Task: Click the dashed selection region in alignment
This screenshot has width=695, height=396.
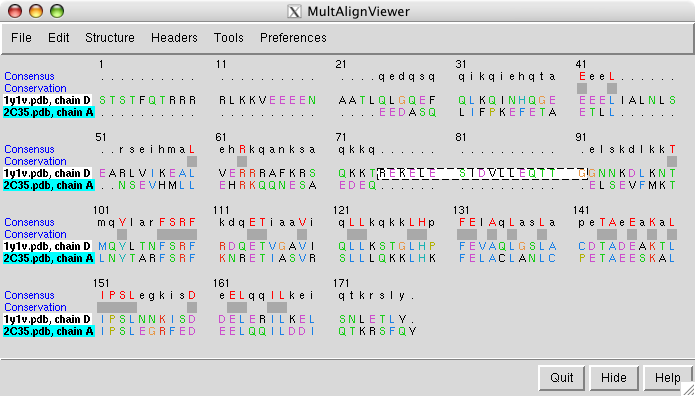Action: tap(483, 173)
